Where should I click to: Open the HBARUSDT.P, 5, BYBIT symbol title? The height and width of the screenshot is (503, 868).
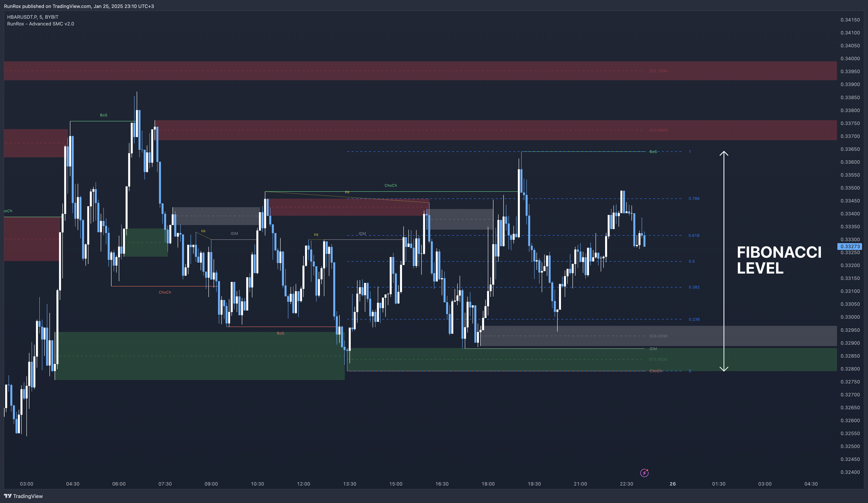tap(33, 17)
